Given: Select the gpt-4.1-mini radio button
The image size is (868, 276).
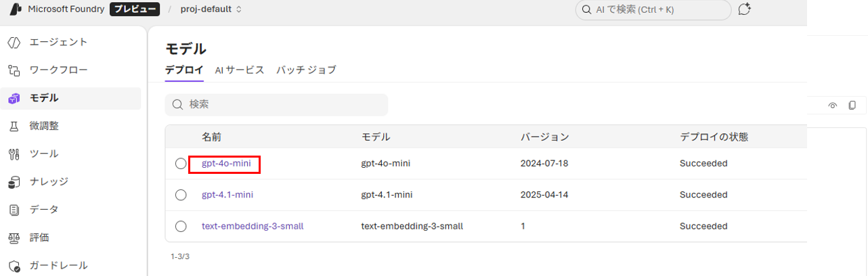Looking at the screenshot, I should 181,195.
